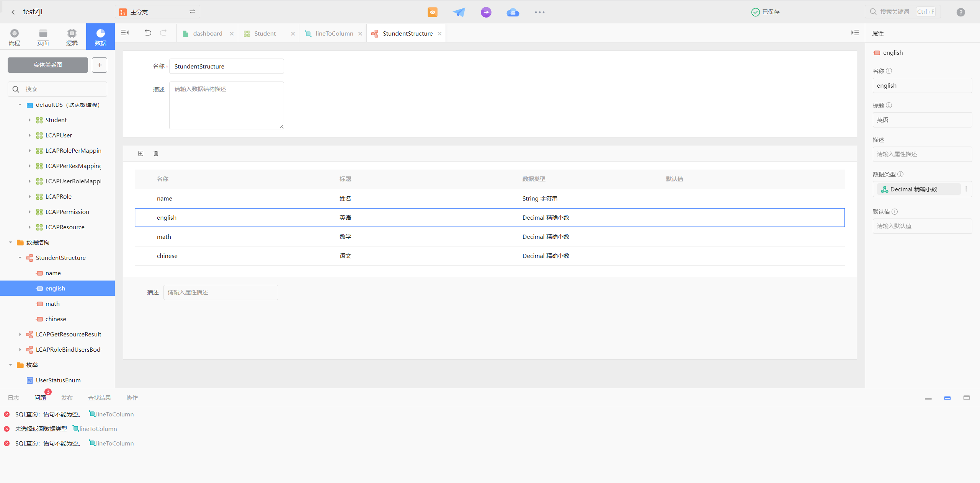The image size is (980, 483).
Task: Collapse the left sidebar panel icon
Action: [x=125, y=33]
